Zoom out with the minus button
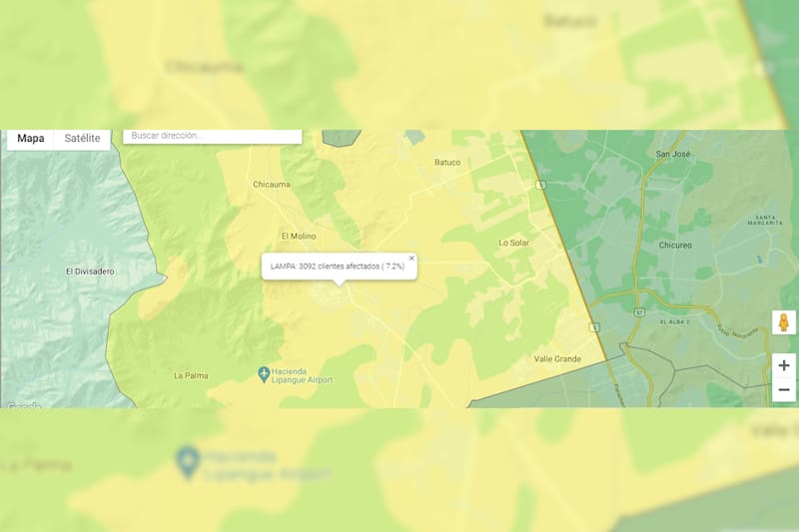This screenshot has height=532, width=799. point(784,390)
